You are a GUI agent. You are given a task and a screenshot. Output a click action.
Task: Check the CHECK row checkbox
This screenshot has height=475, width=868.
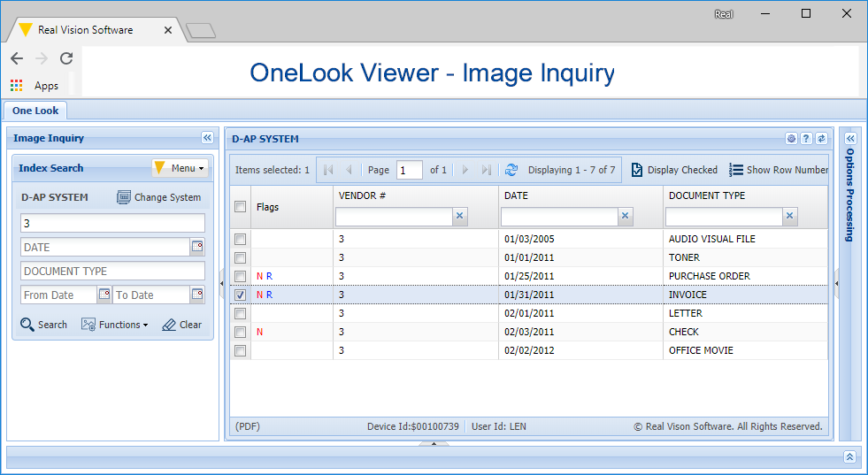click(241, 333)
